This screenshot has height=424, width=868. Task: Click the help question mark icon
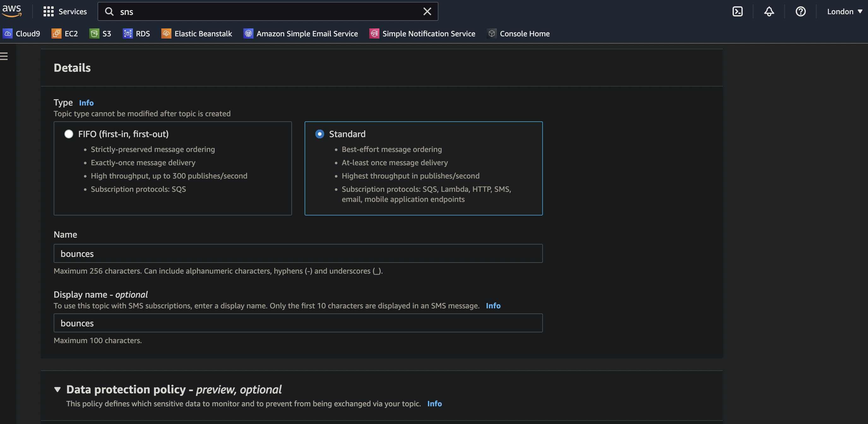pos(800,11)
